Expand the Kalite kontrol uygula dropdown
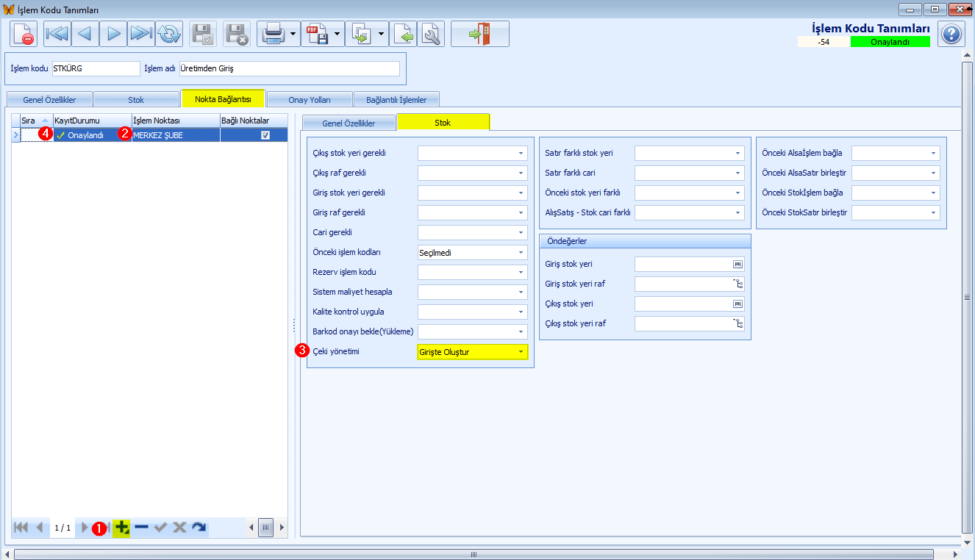 [x=521, y=312]
